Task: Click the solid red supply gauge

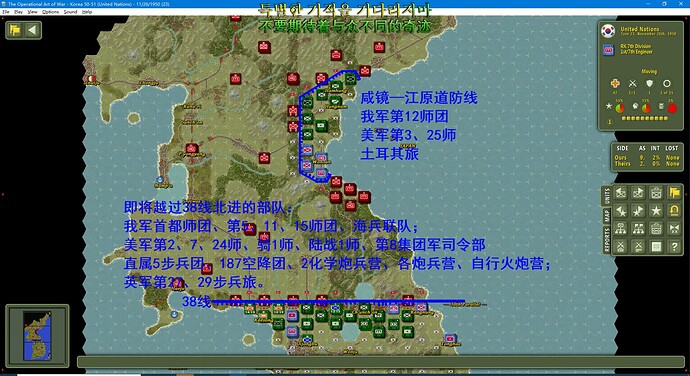Action: pyautogui.click(x=672, y=108)
